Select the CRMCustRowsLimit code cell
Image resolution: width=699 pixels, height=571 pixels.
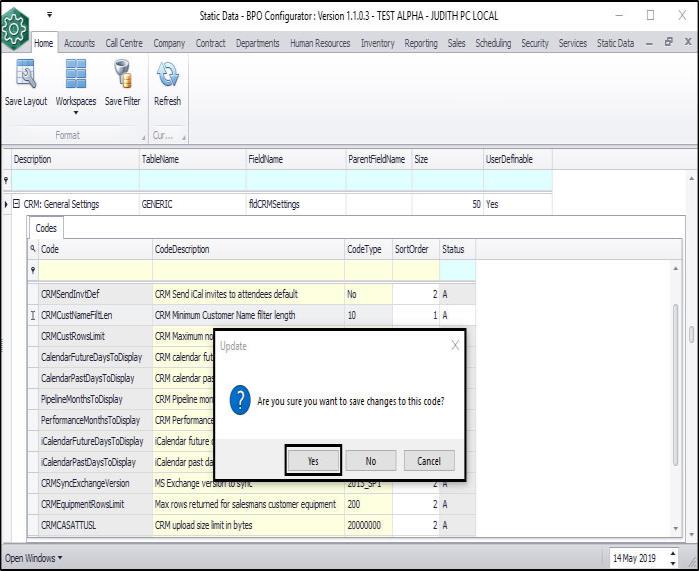[x=95, y=336]
